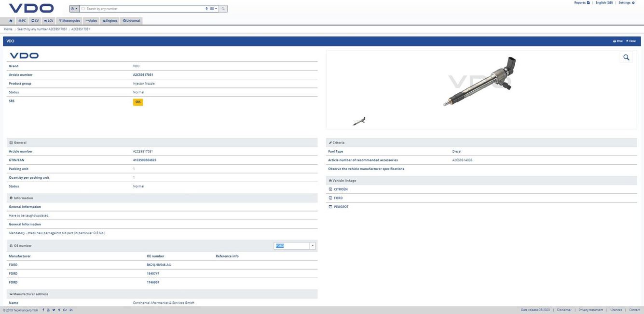Select 'Continental Aftermarket & Services GmbH' name text
The width and height of the screenshot is (644, 314).
pos(164,303)
